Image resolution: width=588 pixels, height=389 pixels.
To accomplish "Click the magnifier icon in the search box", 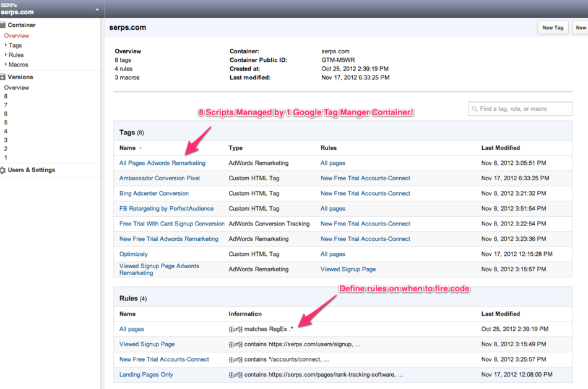I will 475,109.
